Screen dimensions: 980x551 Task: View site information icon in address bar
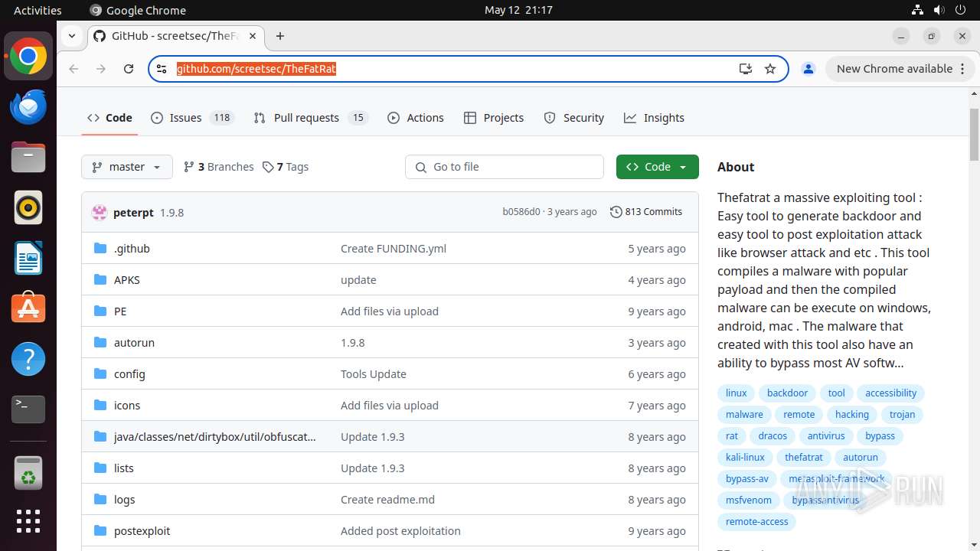coord(162,69)
